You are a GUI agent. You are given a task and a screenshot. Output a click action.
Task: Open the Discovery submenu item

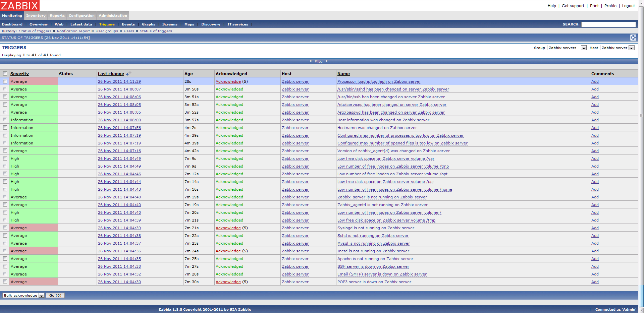(211, 24)
